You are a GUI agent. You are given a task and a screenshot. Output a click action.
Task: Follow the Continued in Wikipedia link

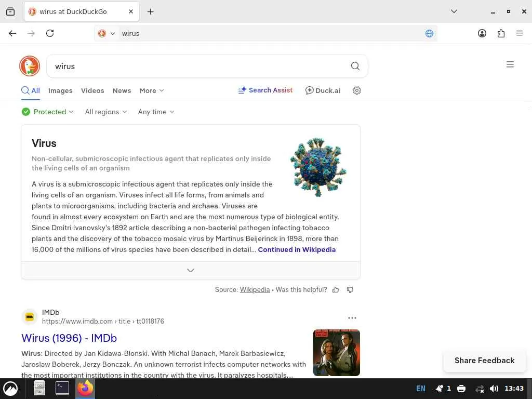click(x=297, y=250)
